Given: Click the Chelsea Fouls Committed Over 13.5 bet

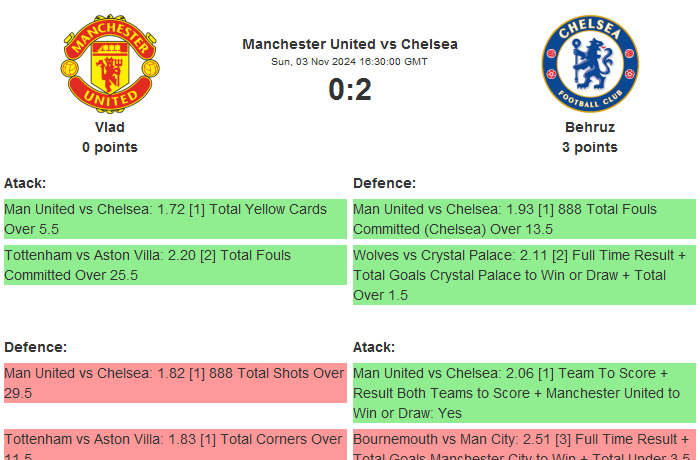Looking at the screenshot, I should [523, 219].
